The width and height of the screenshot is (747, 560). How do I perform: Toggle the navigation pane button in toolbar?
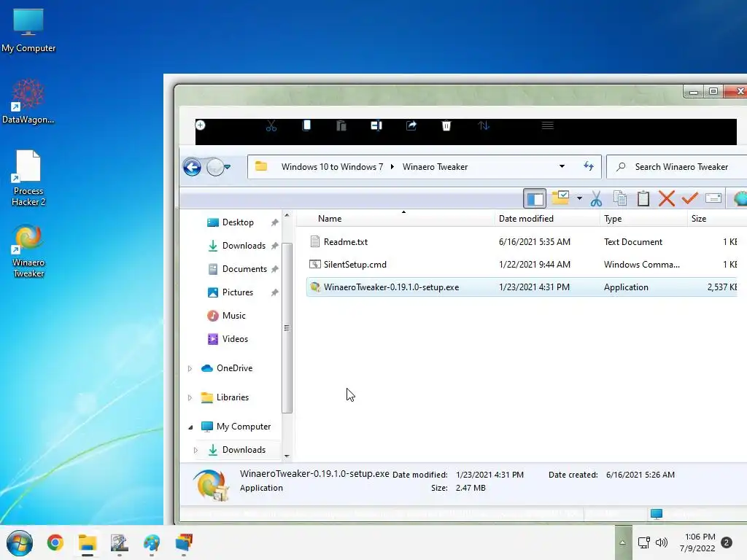tap(535, 198)
